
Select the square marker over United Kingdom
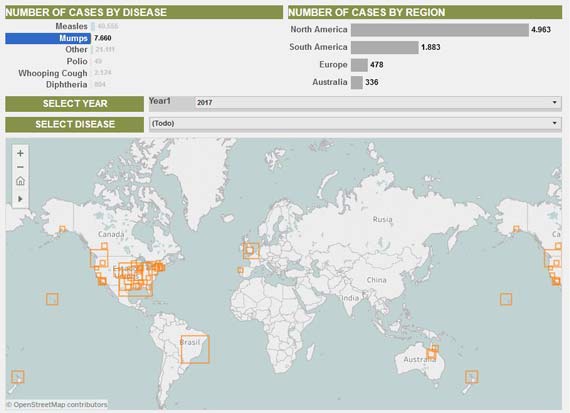(x=251, y=250)
